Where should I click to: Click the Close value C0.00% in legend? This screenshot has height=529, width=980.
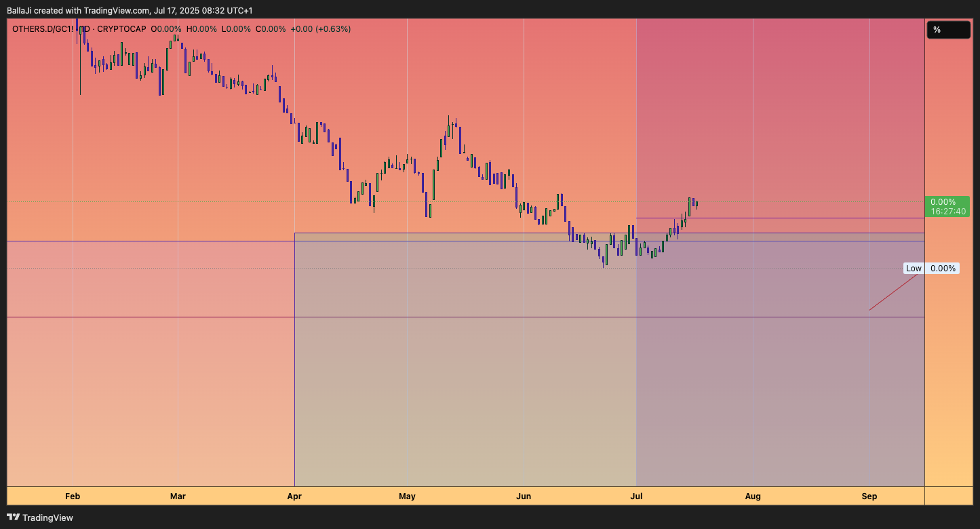tap(271, 29)
